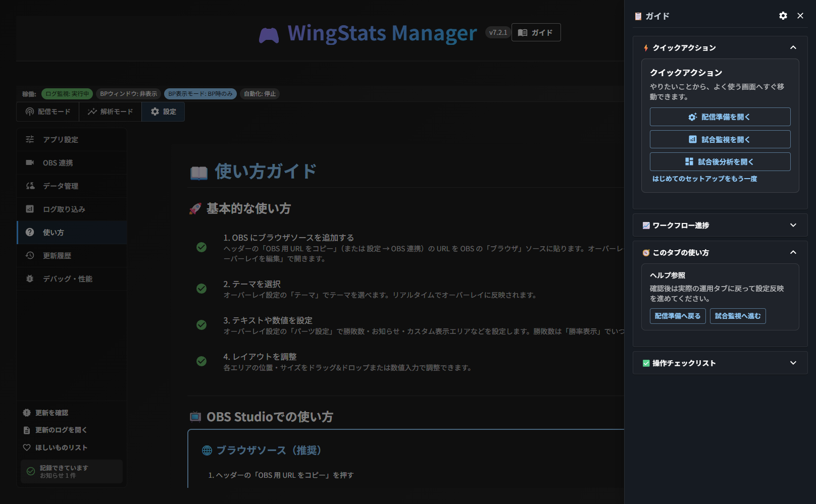Click the lightning icon in クイックアクション header
Viewport: 816px width, 504px height.
(x=646, y=48)
